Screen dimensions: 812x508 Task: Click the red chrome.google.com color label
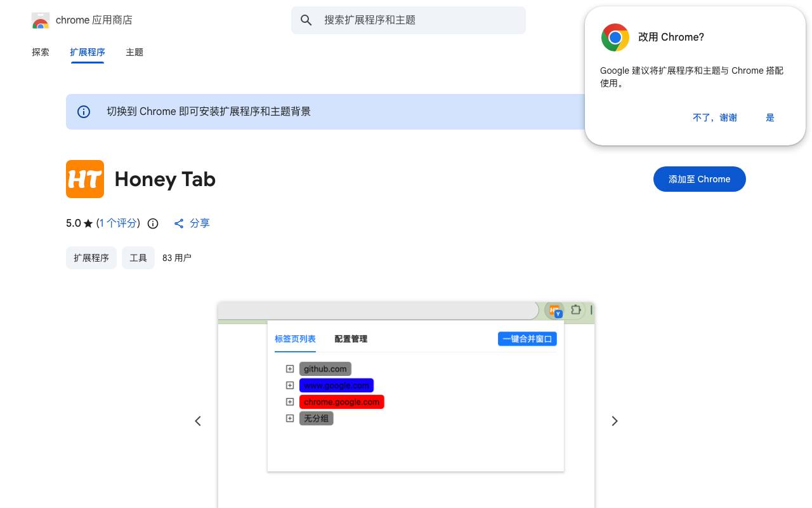tap(342, 402)
